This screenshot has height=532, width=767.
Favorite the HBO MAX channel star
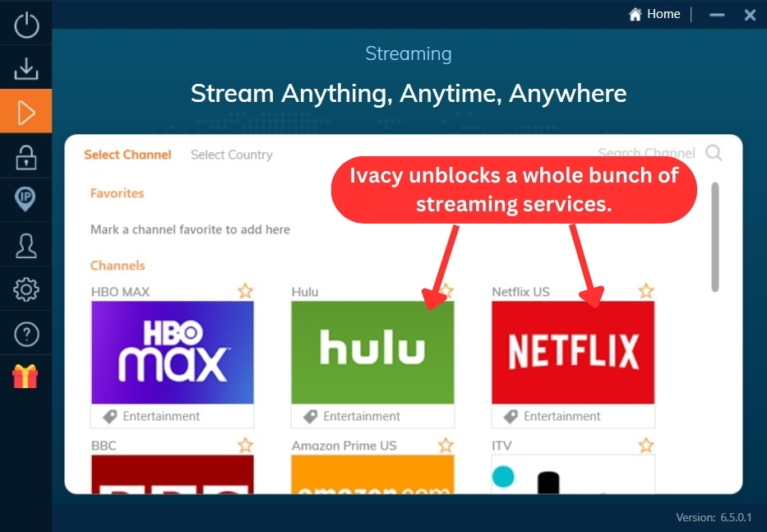245,291
